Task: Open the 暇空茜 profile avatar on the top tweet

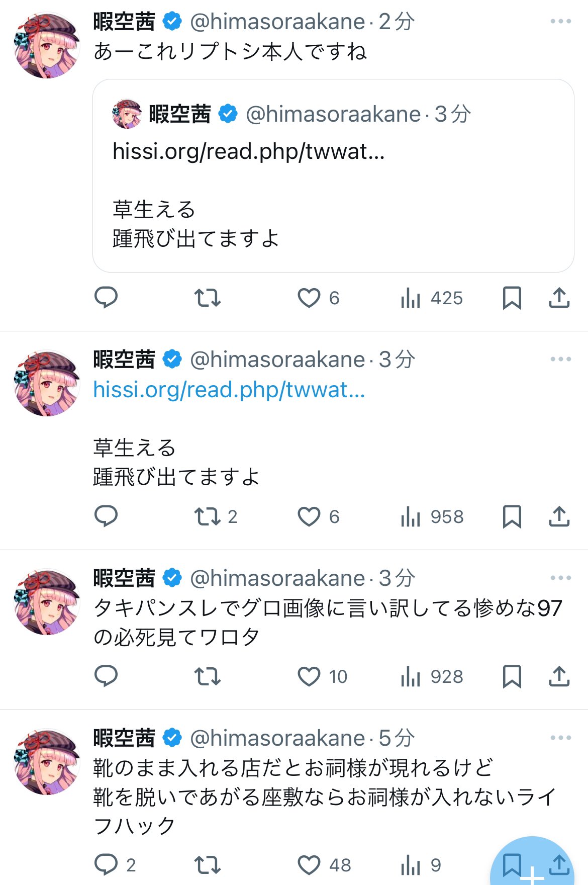Action: (x=47, y=45)
